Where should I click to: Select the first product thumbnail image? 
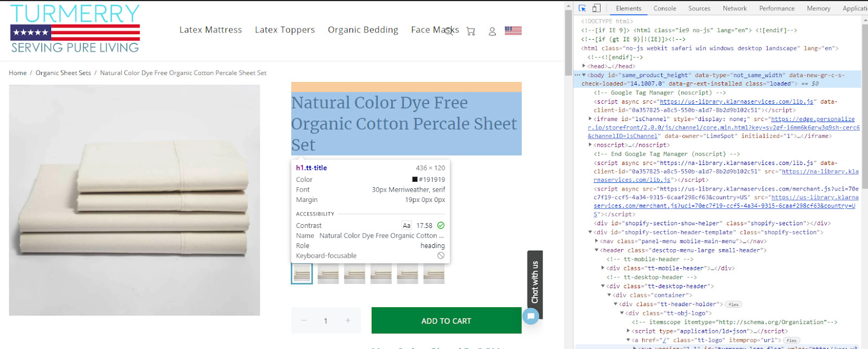coord(302,274)
